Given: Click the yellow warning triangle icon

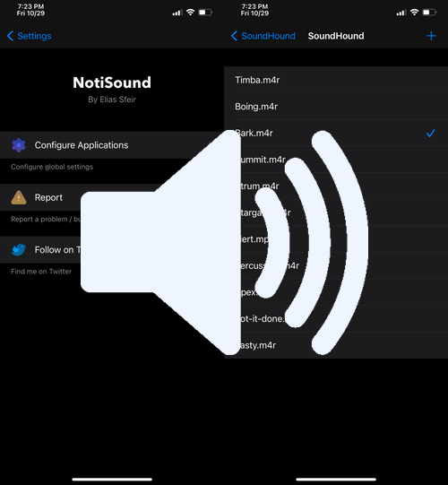Looking at the screenshot, I should (x=19, y=197).
